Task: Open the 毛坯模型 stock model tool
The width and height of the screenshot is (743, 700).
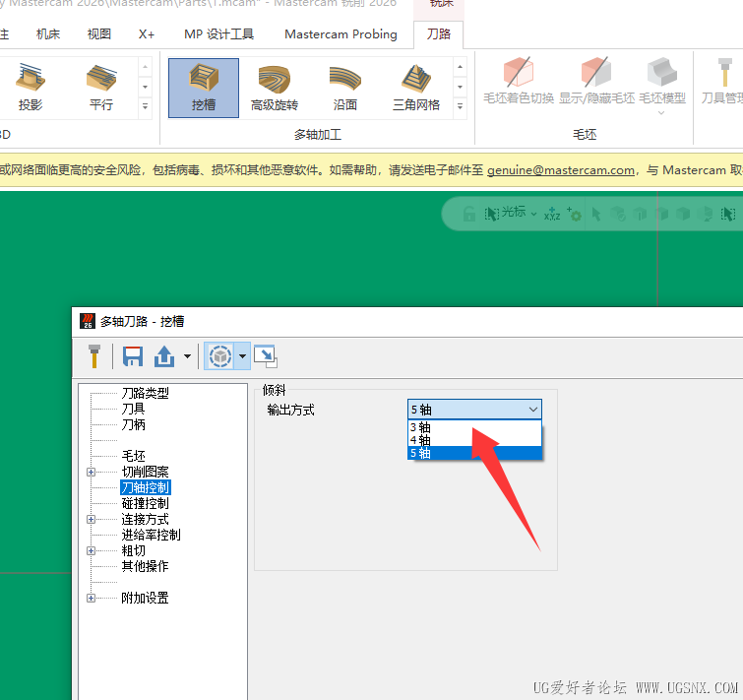Action: [662, 81]
